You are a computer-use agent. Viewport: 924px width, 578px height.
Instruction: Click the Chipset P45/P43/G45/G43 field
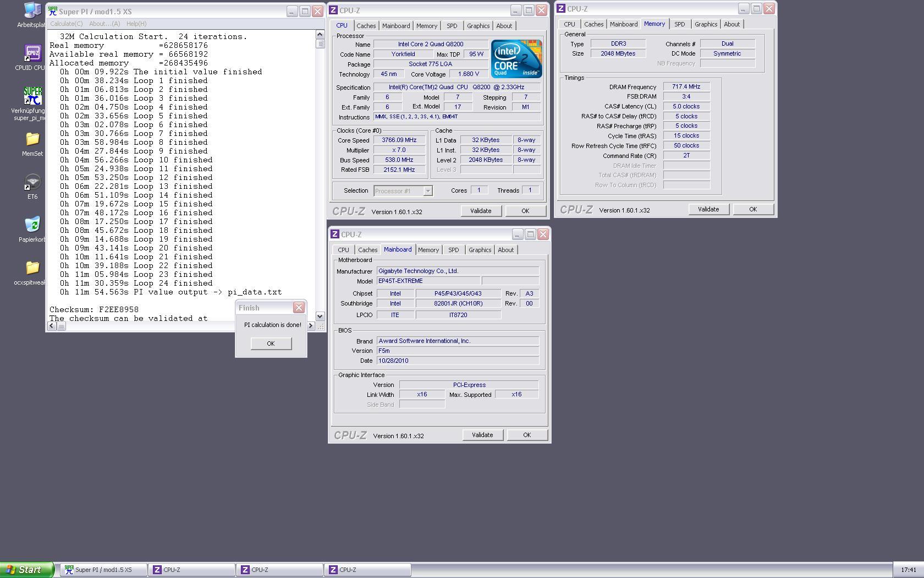[x=458, y=293]
